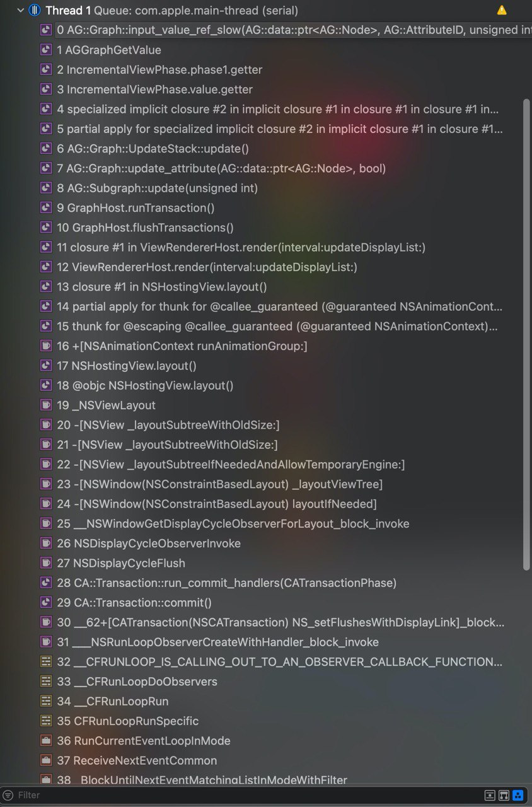This screenshot has width=532, height=807.
Task: Click the icon for IncrementalViewPhase.phase1.getter
Action: pyautogui.click(x=45, y=69)
